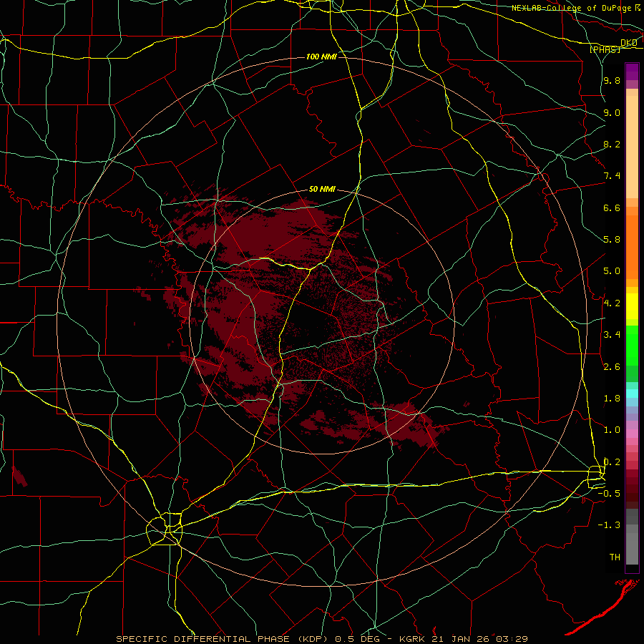Click the 1.0 value on the scale
Screen dimensions: 644x644
point(612,430)
